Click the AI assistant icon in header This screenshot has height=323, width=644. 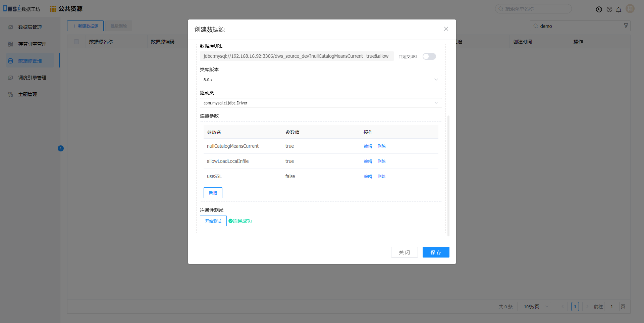point(599,9)
